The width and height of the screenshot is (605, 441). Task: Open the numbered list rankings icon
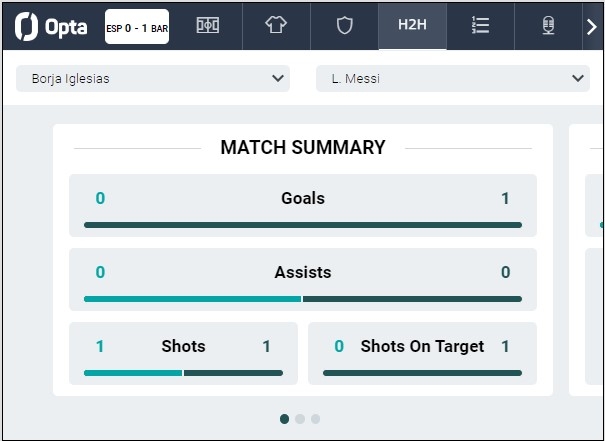[x=480, y=26]
